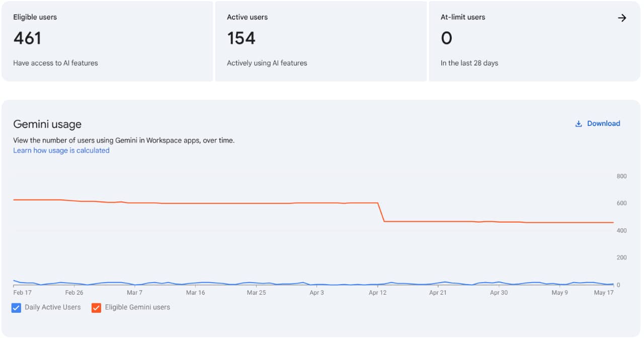Click the 600 y-axis value
This screenshot has height=338, width=644.
coord(621,204)
